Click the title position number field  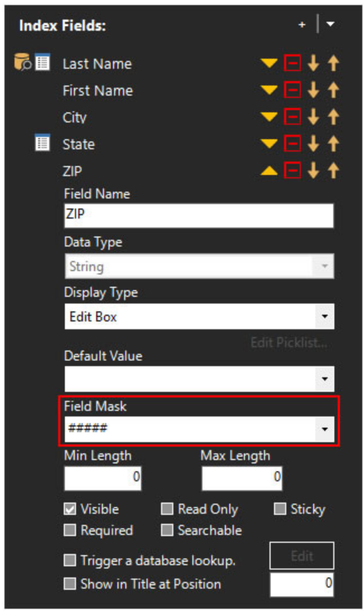tap(301, 584)
